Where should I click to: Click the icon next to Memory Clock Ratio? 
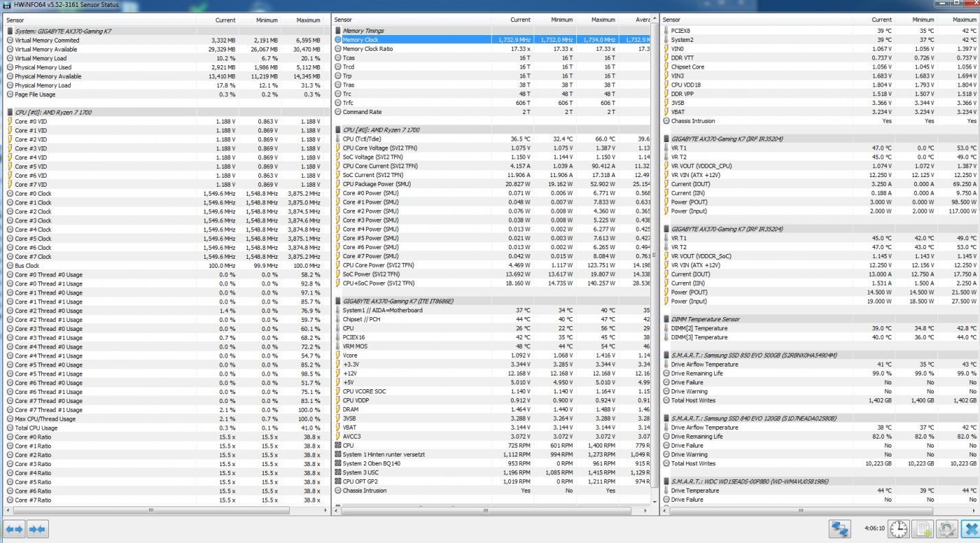pyautogui.click(x=337, y=49)
